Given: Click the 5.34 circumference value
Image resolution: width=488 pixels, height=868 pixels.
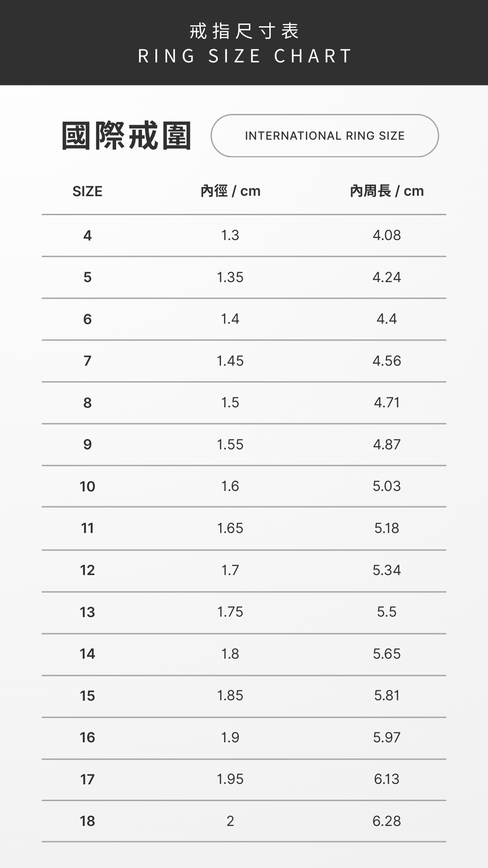Looking at the screenshot, I should point(387,570).
